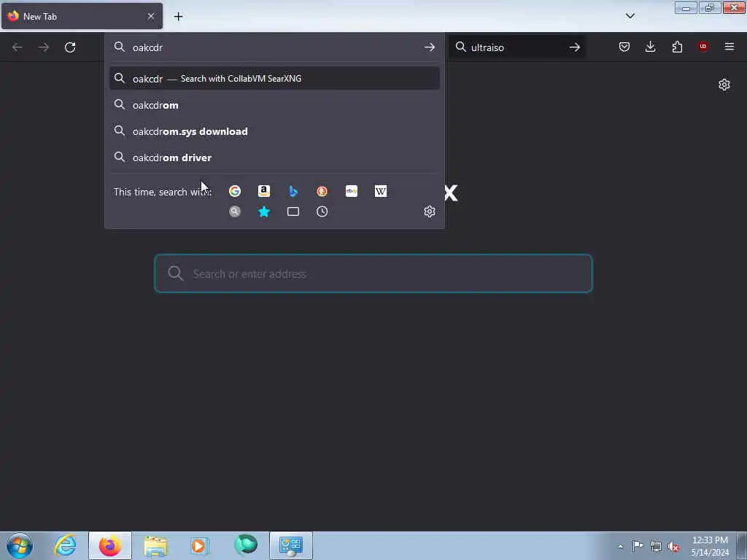Open the Firefox application menu

click(729, 47)
